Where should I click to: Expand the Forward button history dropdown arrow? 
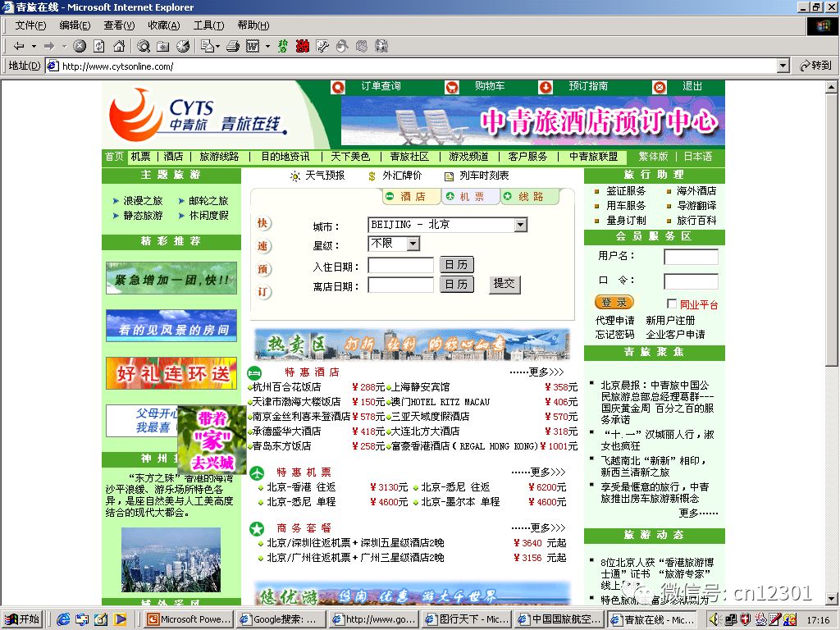tap(64, 47)
